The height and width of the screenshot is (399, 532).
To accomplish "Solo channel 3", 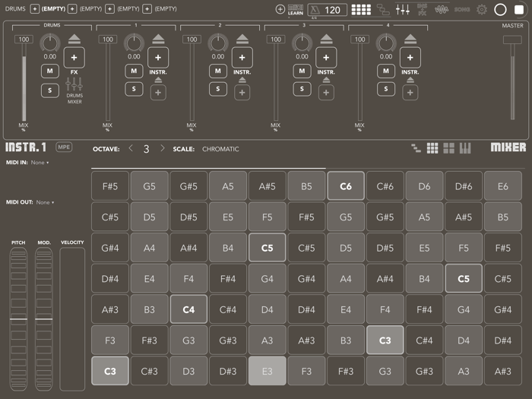I will (302, 89).
